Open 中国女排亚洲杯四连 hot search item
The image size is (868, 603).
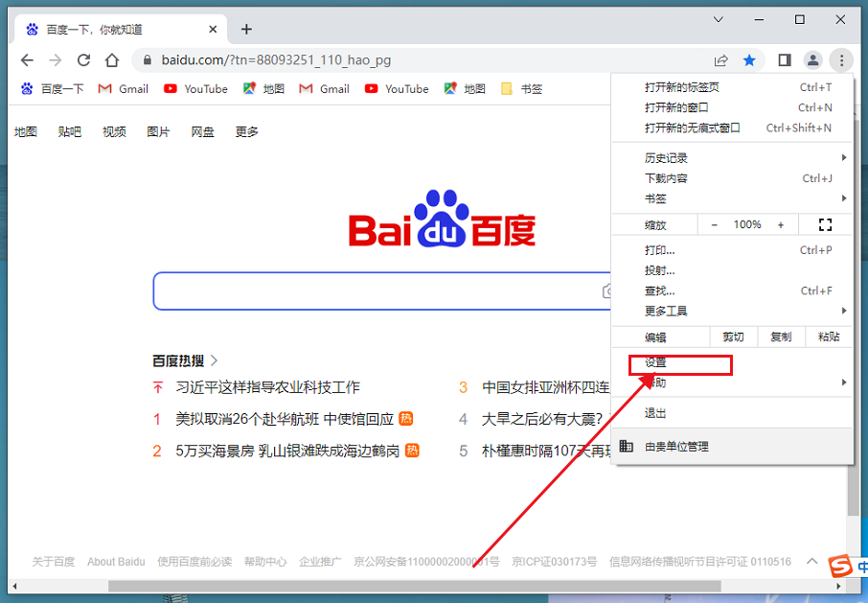546,387
